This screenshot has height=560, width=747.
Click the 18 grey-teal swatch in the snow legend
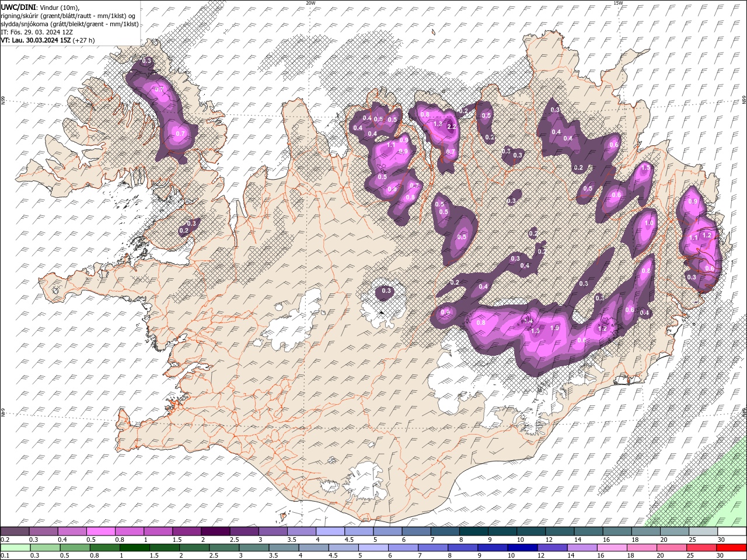[645, 531]
